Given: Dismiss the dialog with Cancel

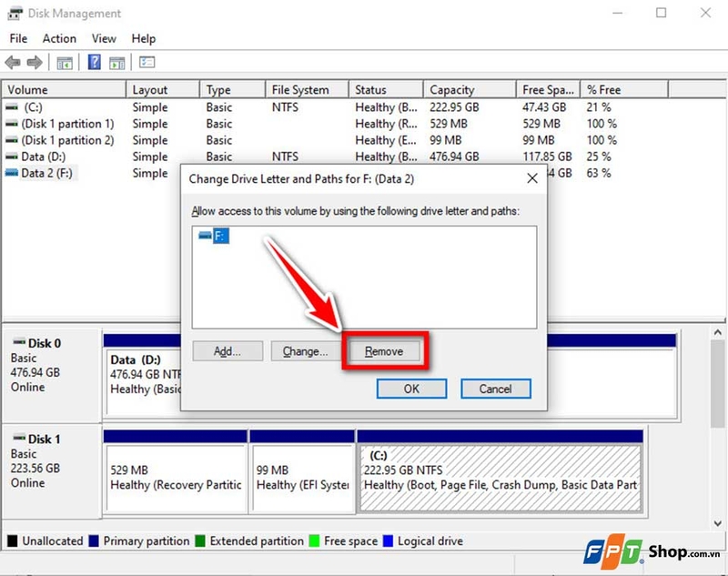Looking at the screenshot, I should pos(496,389).
